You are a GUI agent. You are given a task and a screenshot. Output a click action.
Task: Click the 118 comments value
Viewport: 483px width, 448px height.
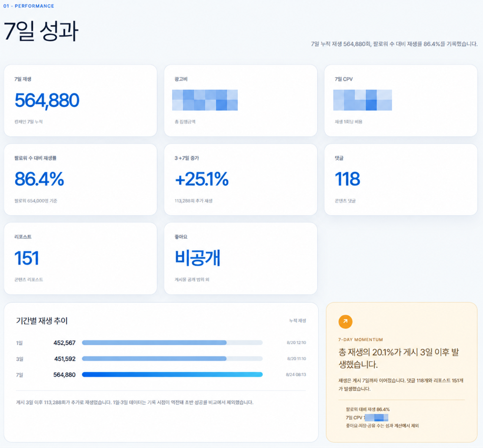tap(348, 179)
